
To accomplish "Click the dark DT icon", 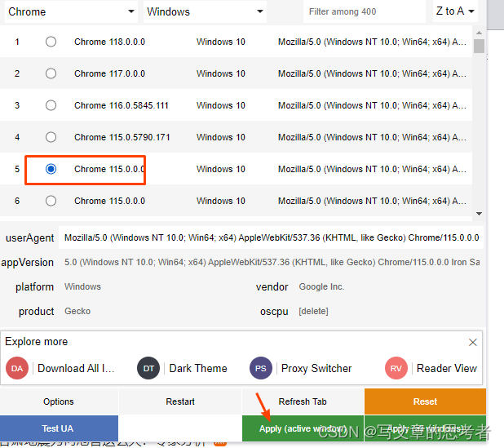I will [148, 368].
